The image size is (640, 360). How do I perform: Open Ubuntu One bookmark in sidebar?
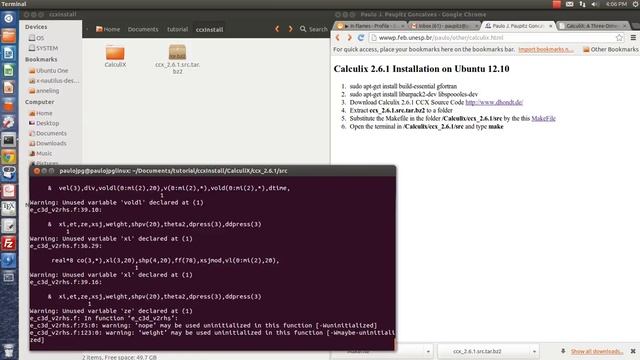49,71
